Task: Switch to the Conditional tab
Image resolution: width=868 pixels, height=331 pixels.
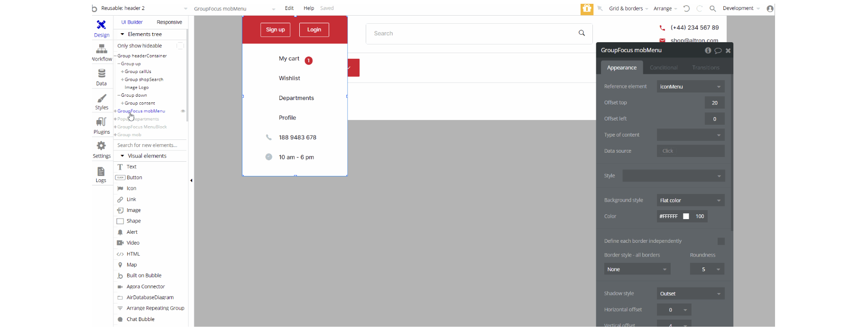Action: pos(664,68)
